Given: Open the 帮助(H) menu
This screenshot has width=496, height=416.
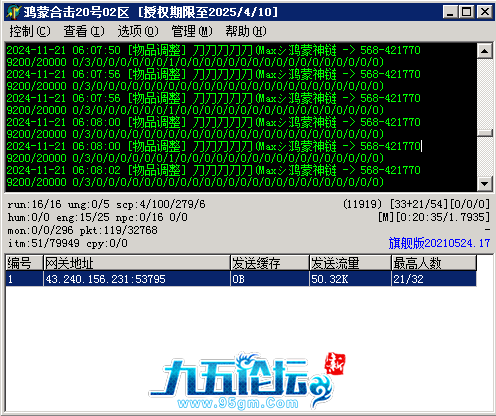Looking at the screenshot, I should (246, 31).
